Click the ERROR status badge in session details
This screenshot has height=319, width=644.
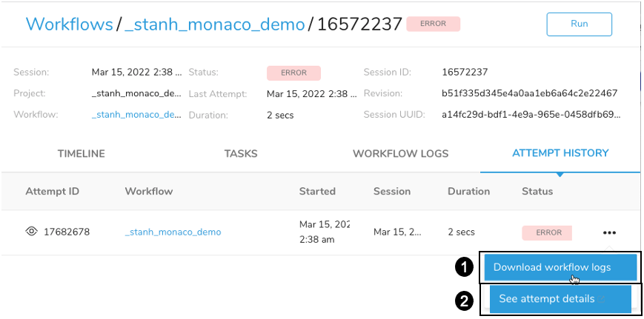[293, 73]
